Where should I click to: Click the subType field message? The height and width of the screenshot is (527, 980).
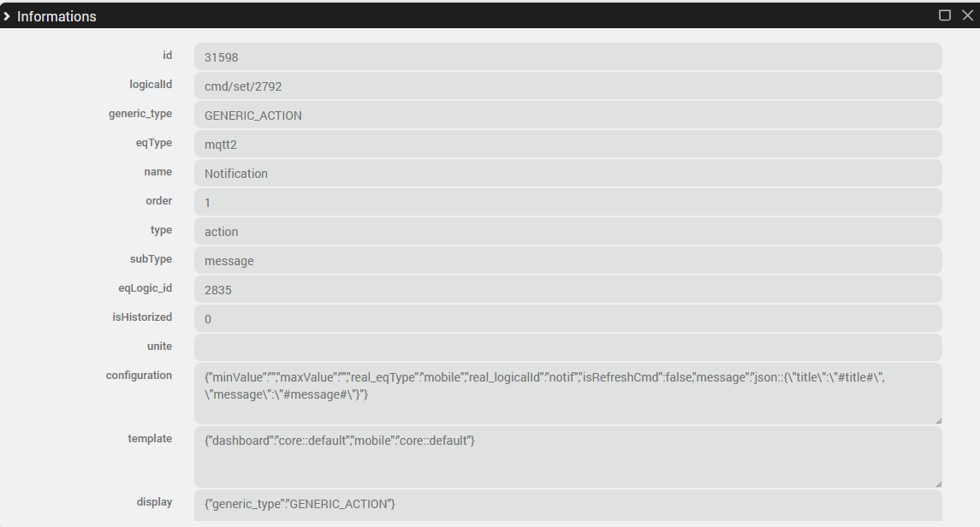(567, 261)
